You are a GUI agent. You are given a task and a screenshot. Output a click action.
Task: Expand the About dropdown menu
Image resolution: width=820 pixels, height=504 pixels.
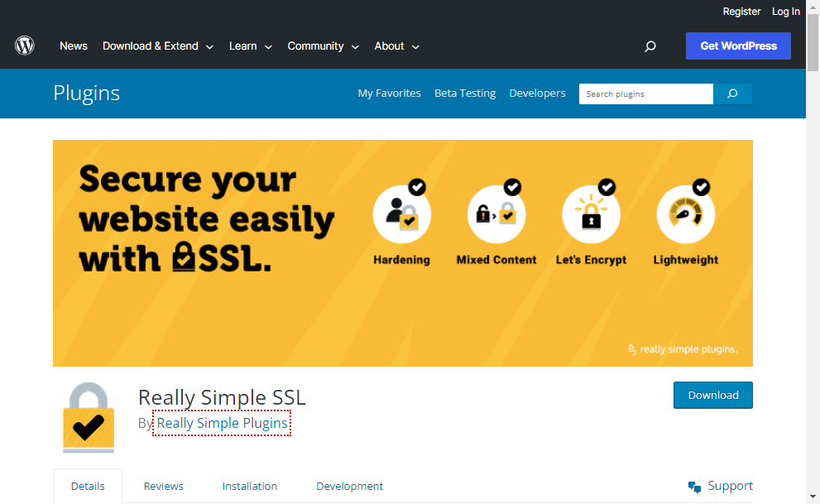click(397, 46)
